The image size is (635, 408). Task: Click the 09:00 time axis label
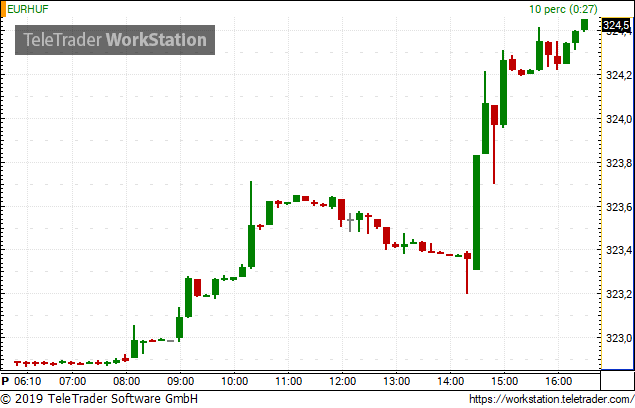point(181,381)
